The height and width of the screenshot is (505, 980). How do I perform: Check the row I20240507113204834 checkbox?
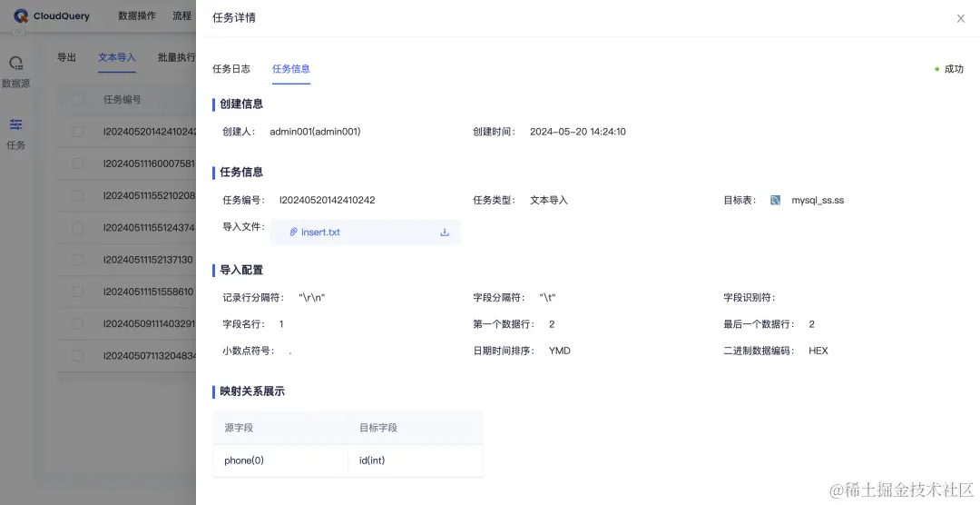[x=77, y=355]
